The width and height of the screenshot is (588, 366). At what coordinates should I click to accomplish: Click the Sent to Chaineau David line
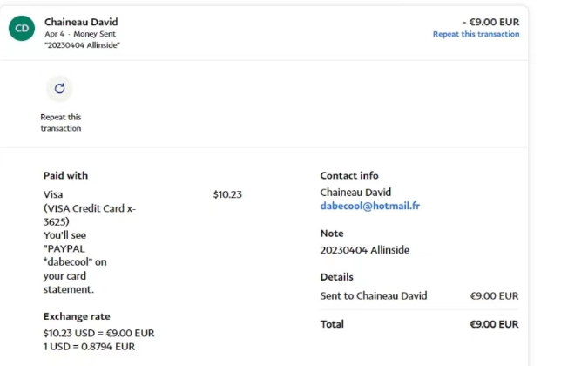click(x=373, y=295)
